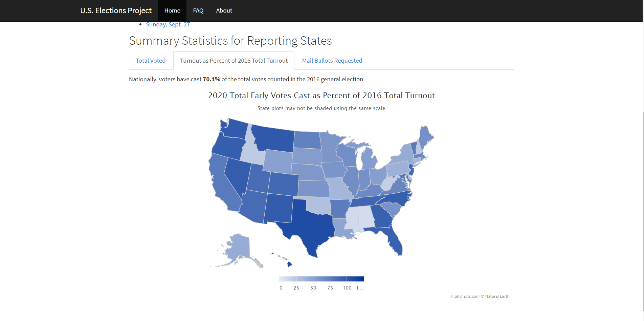Open the FAQ page in navbar

click(x=198, y=10)
